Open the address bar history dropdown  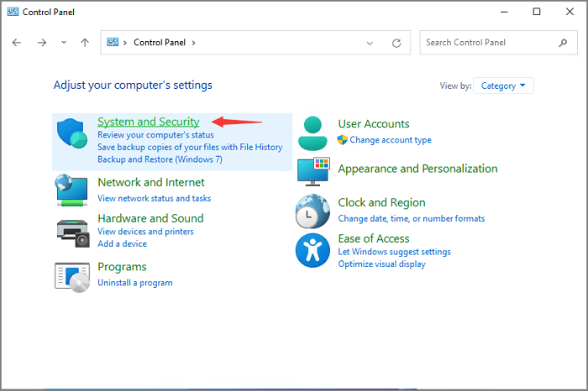370,43
